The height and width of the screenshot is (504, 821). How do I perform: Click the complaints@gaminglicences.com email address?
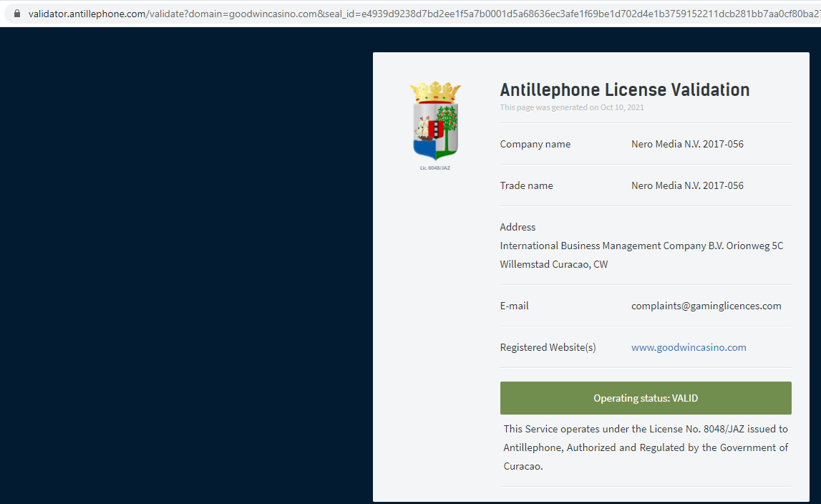coord(706,306)
